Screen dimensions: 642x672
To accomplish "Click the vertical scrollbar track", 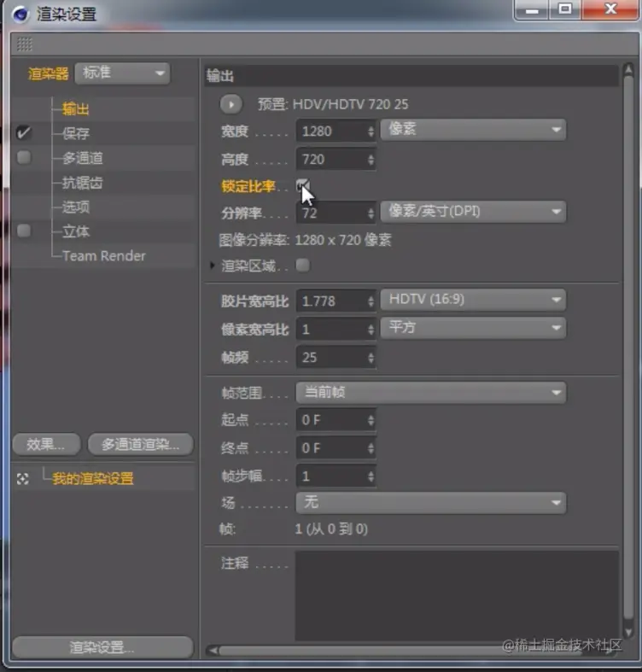I will 628,348.
